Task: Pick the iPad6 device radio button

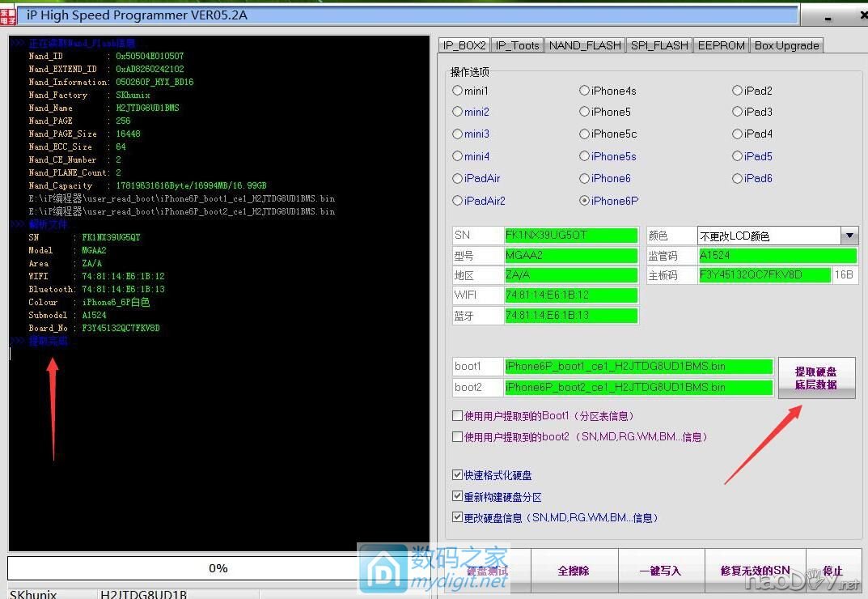Action: pos(738,178)
